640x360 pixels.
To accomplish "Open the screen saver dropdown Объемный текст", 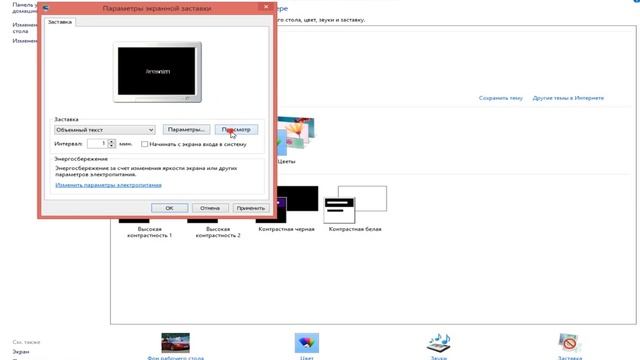I will click(104, 130).
